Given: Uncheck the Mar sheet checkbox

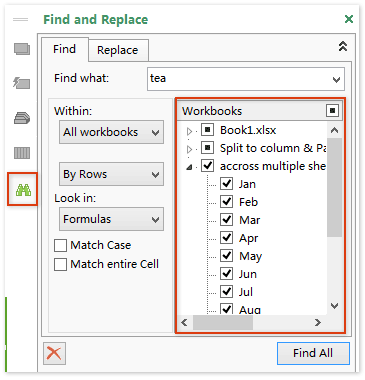Looking at the screenshot, I should click(227, 219).
